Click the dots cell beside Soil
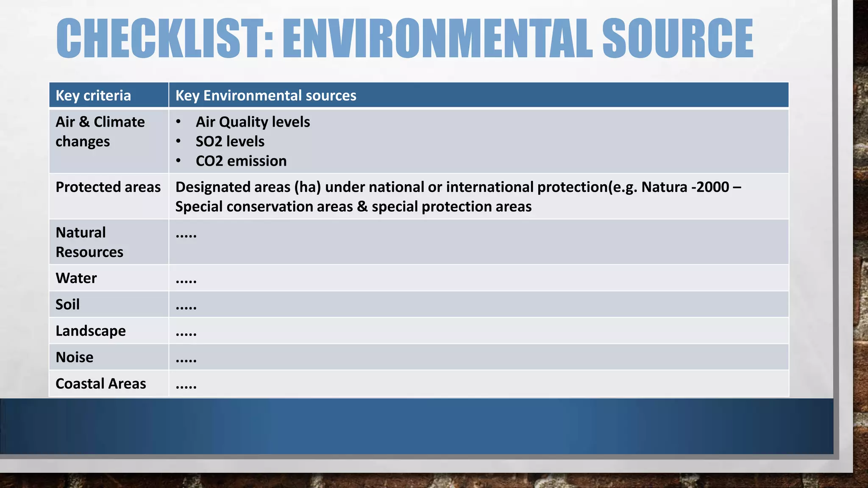 coord(479,304)
